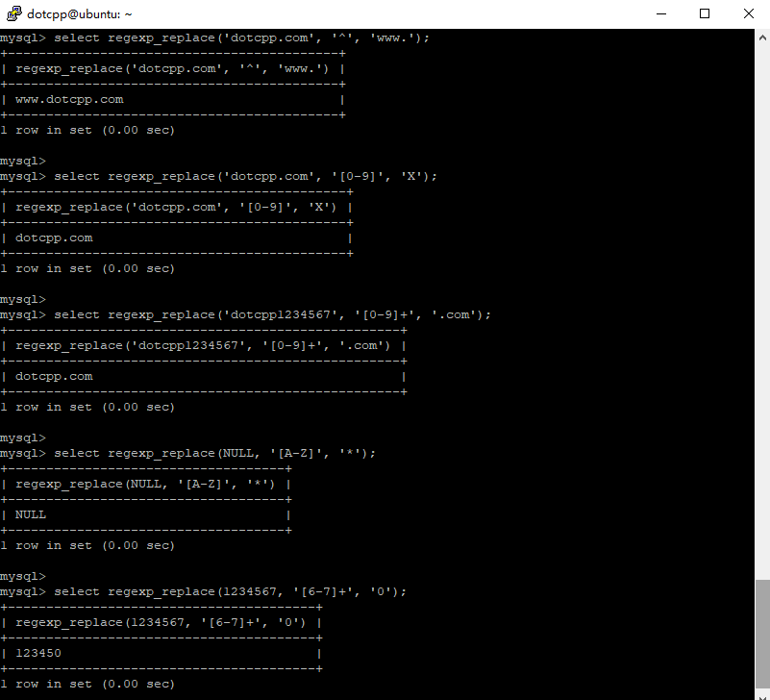Viewport: 770px width, 700px height.
Task: Click '1 row in set' after 123450
Action: 87,685
